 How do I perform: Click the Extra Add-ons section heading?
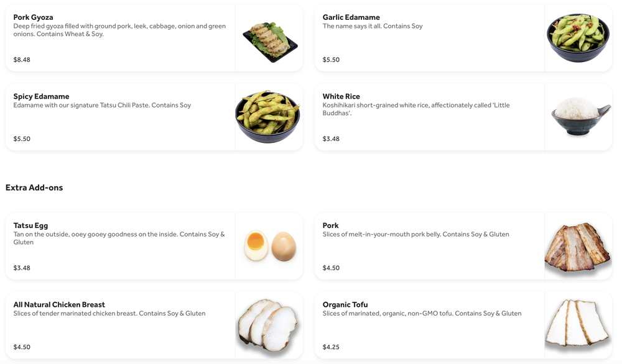coord(34,188)
